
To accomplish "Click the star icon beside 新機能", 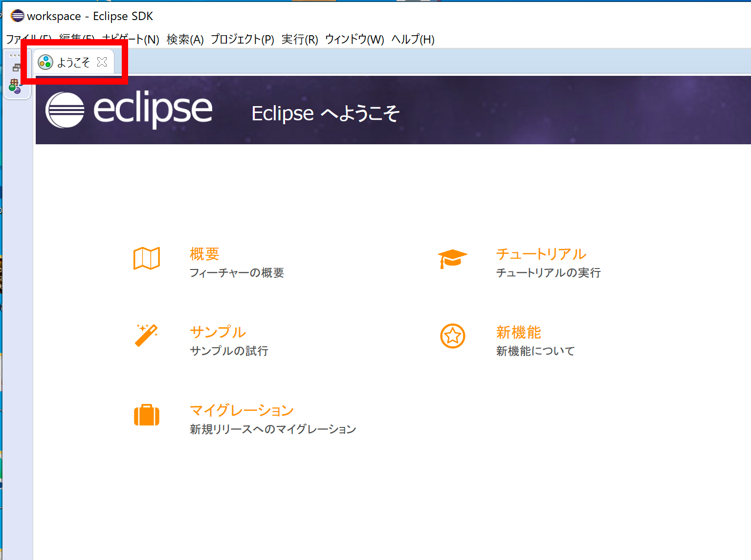I will [x=453, y=336].
